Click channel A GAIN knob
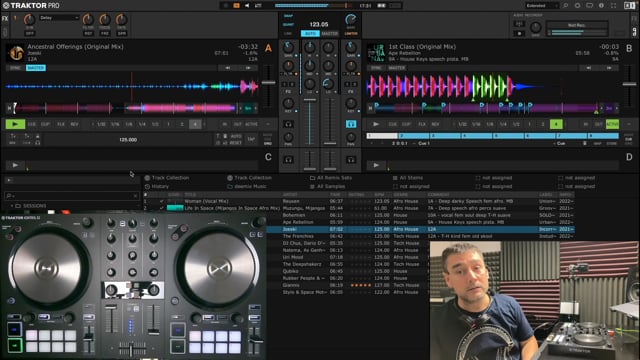640x360 pixels. point(289,47)
